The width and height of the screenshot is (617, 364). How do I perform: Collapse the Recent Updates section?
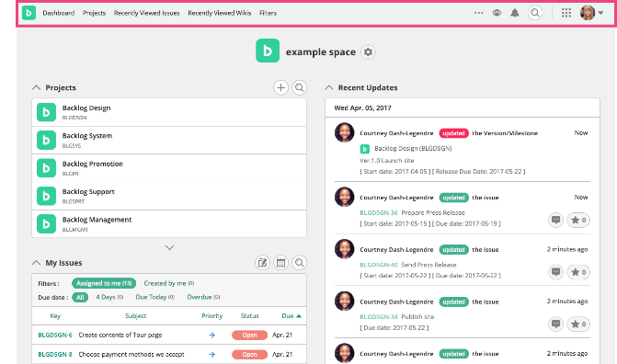tap(329, 87)
